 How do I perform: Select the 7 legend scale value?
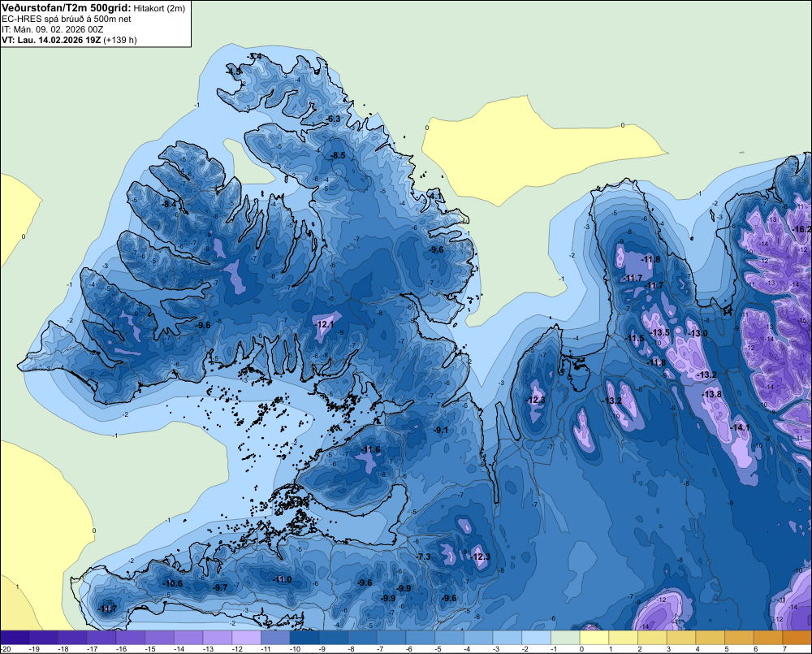pos(785,649)
